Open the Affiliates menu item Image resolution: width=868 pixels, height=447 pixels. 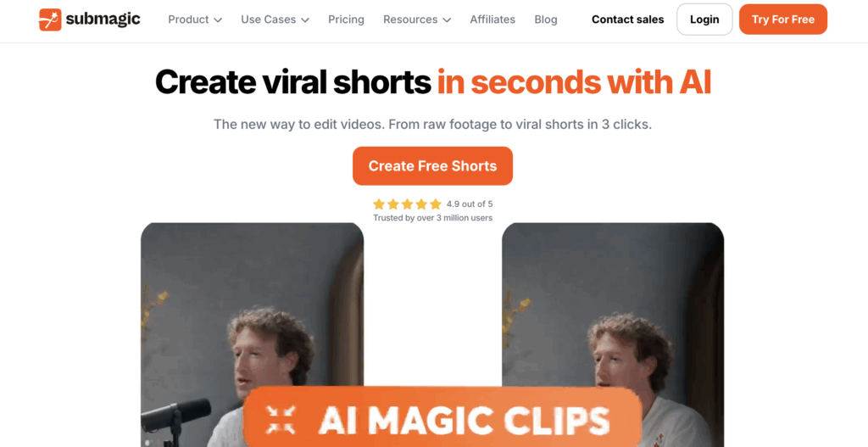coord(492,20)
